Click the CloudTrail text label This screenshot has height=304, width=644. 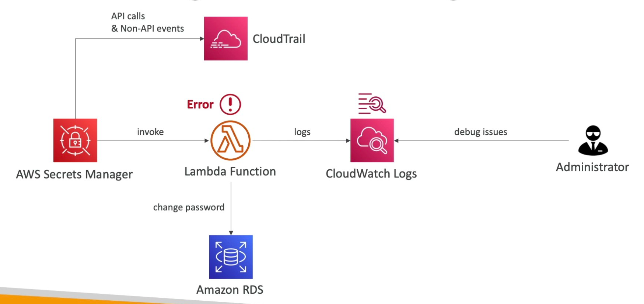tap(279, 39)
